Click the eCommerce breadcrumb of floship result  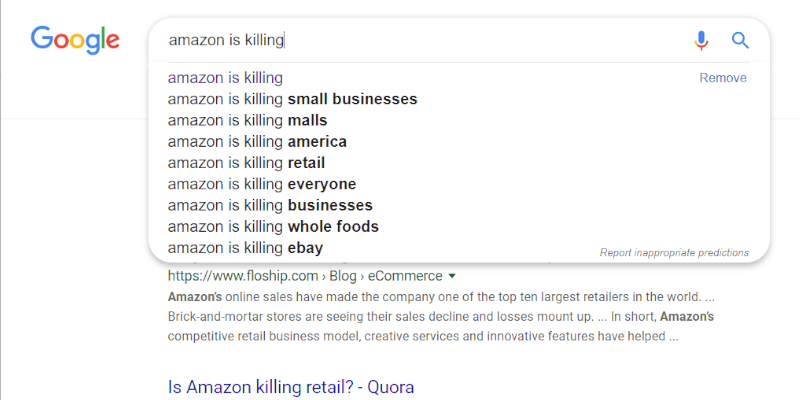tap(405, 276)
